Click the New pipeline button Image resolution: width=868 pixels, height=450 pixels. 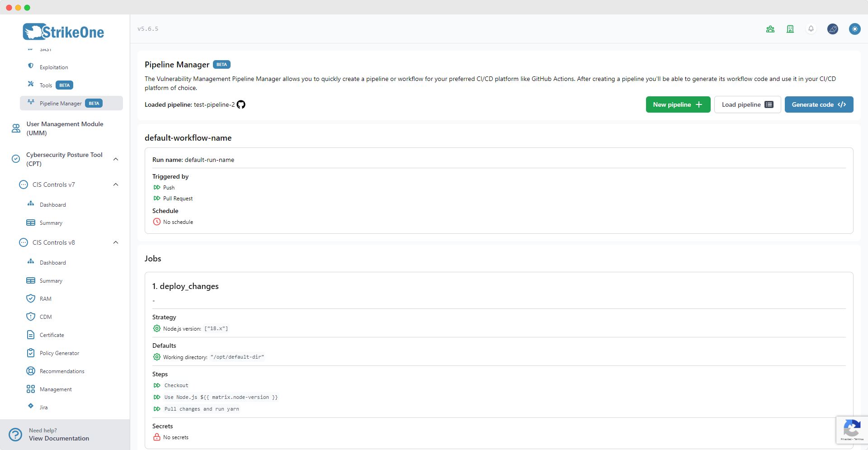(x=678, y=104)
